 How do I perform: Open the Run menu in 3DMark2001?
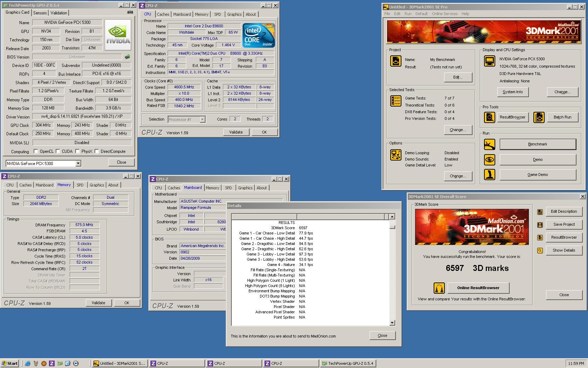(408, 14)
